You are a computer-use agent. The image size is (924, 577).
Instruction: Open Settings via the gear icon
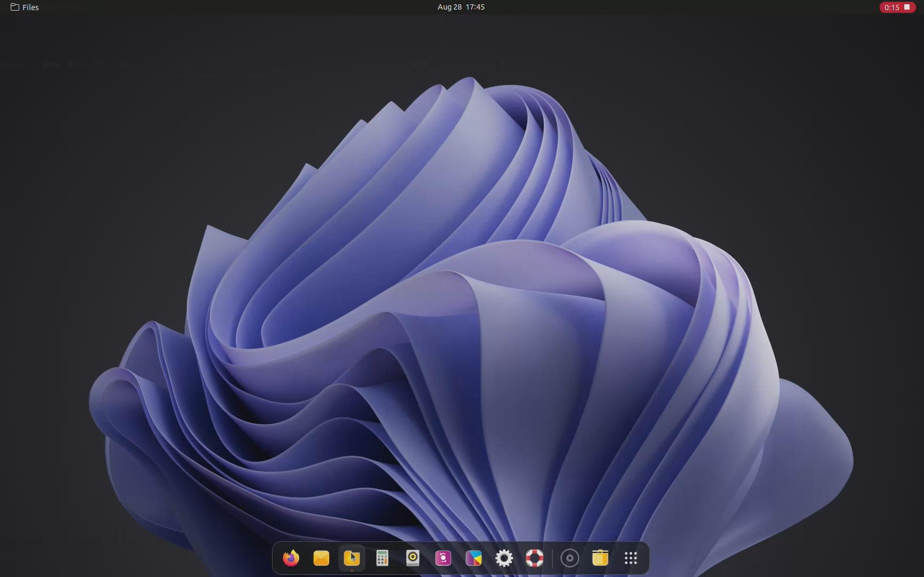pos(503,558)
